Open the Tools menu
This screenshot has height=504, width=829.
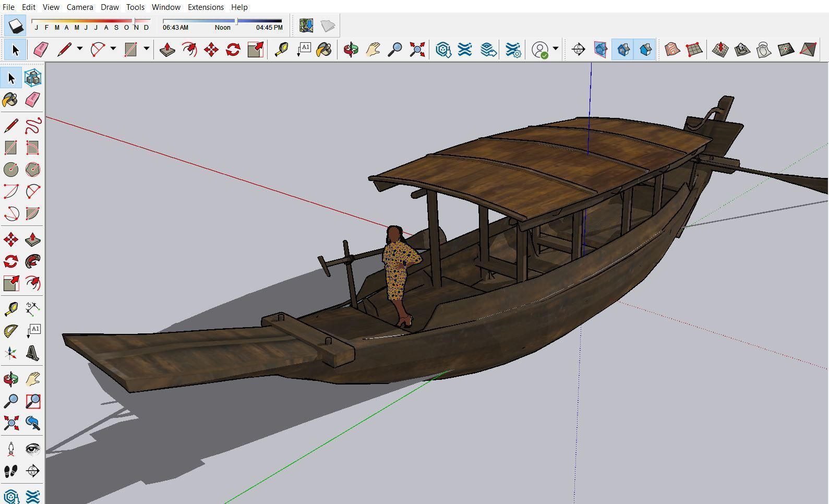135,7
